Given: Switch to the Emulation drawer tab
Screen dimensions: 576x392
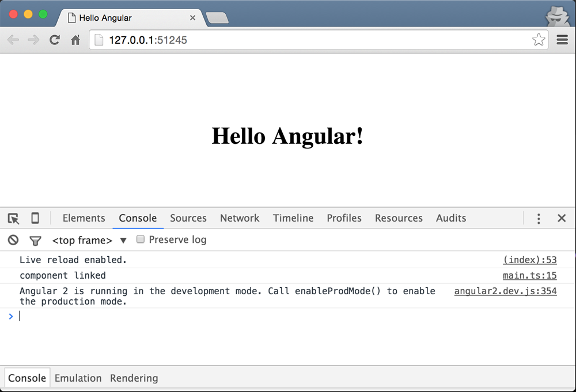Looking at the screenshot, I should (x=78, y=378).
